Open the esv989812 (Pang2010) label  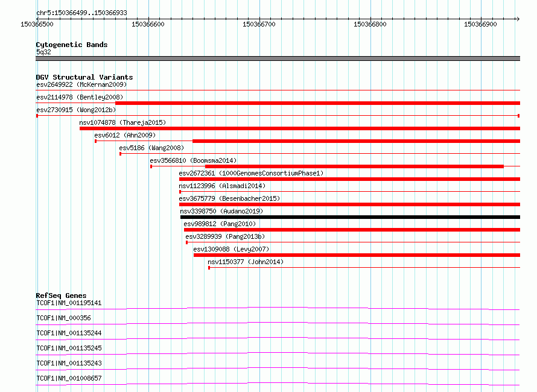[x=220, y=224]
